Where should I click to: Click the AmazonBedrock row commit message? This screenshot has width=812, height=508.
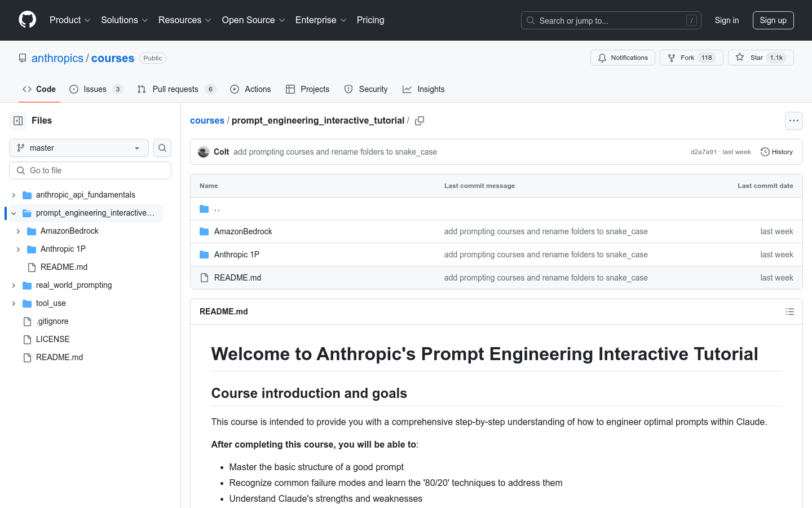546,231
